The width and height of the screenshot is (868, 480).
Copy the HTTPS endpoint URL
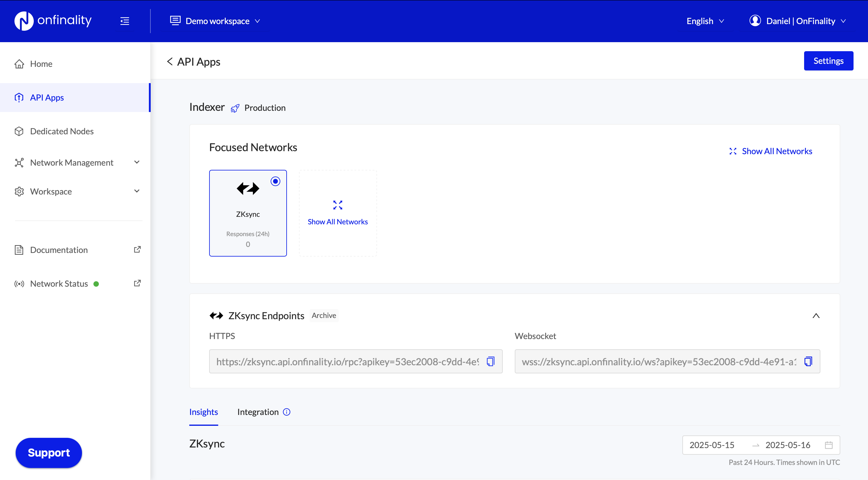491,361
